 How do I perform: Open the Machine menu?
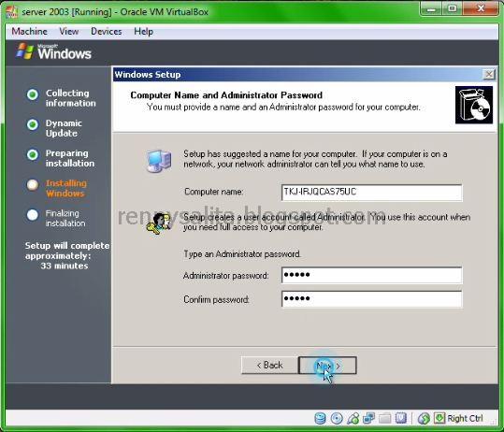[29, 32]
